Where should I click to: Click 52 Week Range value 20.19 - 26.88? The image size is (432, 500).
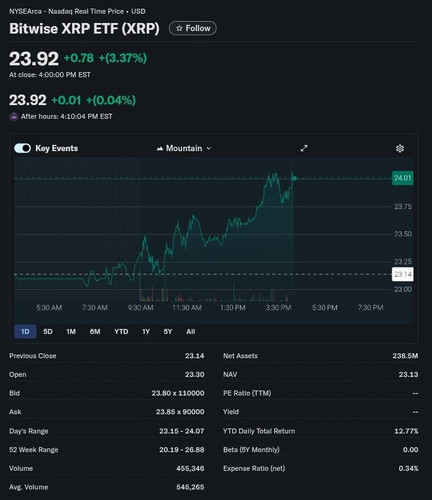(182, 450)
